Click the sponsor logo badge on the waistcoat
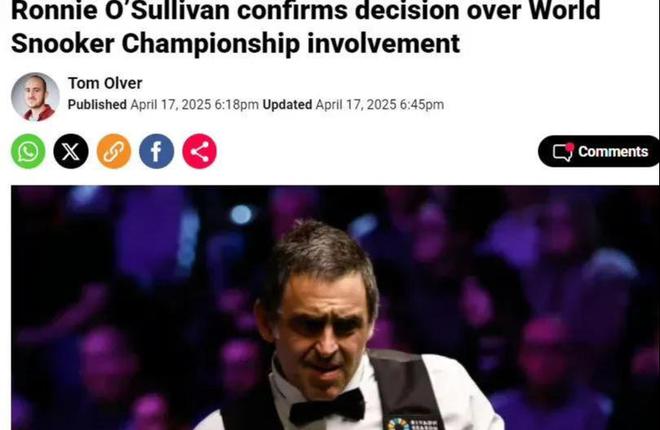Screen dimensions: 660x430 click(x=412, y=423)
